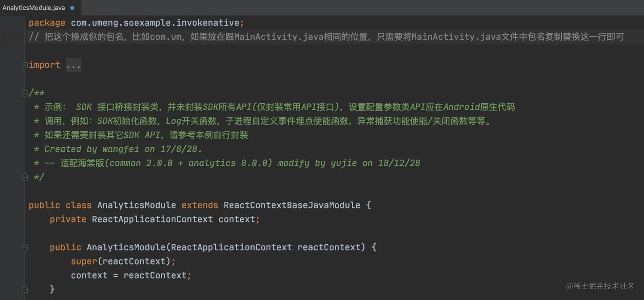644x300 pixels.
Task: Click the import keyword
Action: [x=44, y=65]
